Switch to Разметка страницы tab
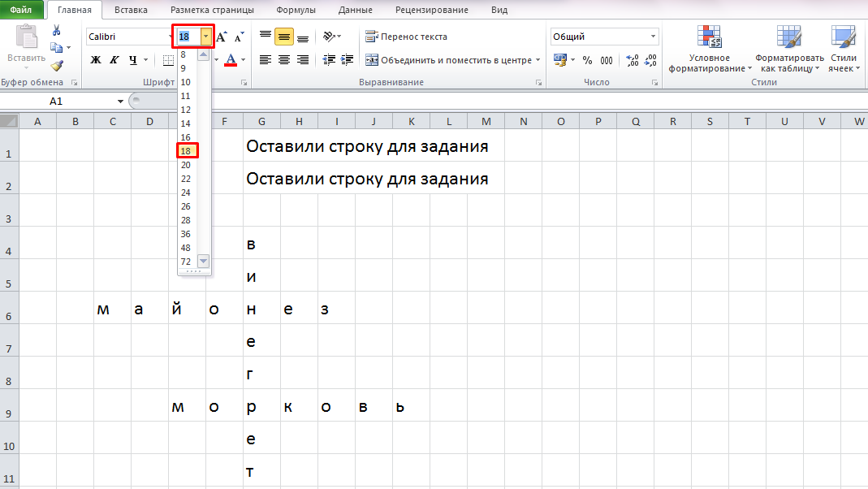868x489 pixels. click(x=212, y=10)
